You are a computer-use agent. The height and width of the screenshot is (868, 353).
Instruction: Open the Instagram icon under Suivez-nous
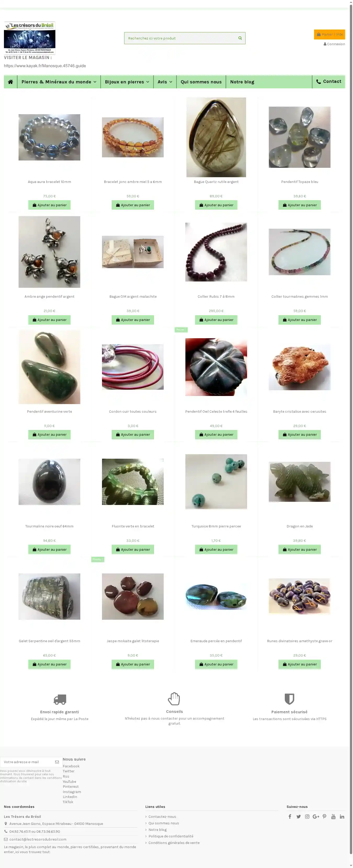click(307, 817)
